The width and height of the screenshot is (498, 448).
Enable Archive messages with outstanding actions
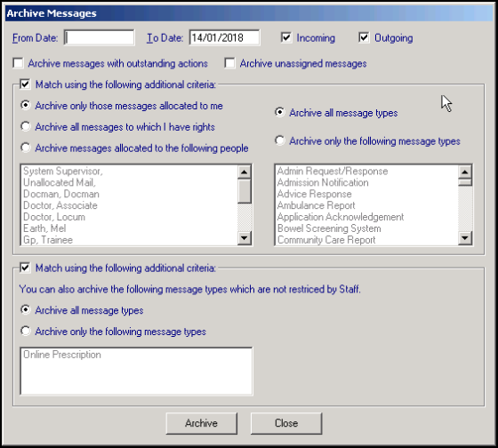(x=18, y=63)
